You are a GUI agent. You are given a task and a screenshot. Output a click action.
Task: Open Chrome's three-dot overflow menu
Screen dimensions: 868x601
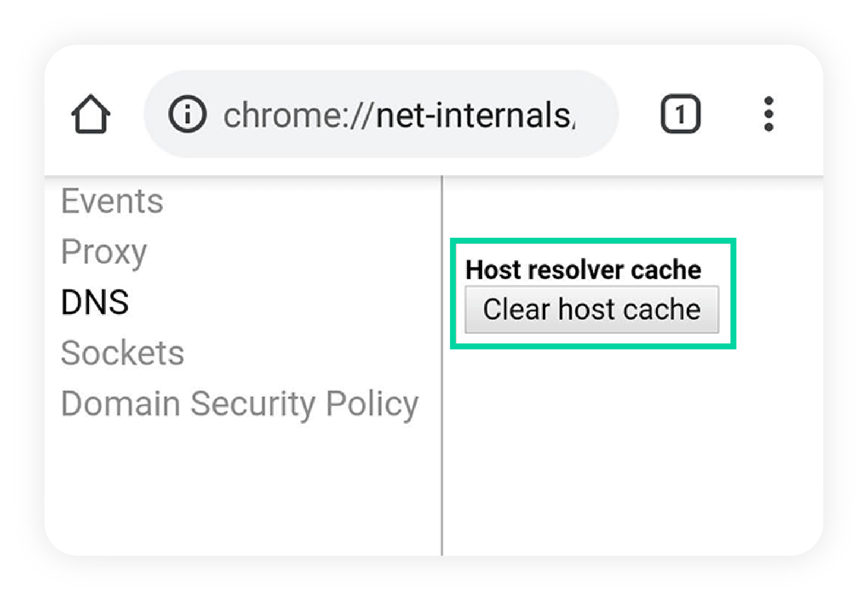click(x=769, y=114)
